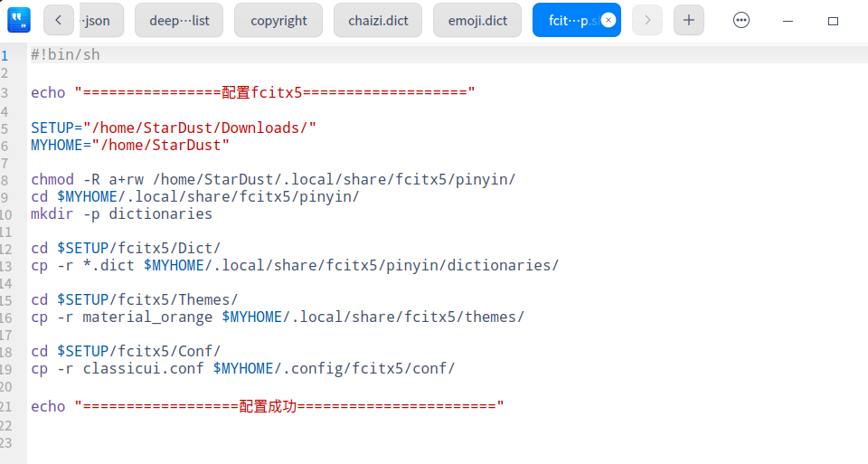Click line number 8 in the gutter
The image size is (868, 464).
click(5, 181)
